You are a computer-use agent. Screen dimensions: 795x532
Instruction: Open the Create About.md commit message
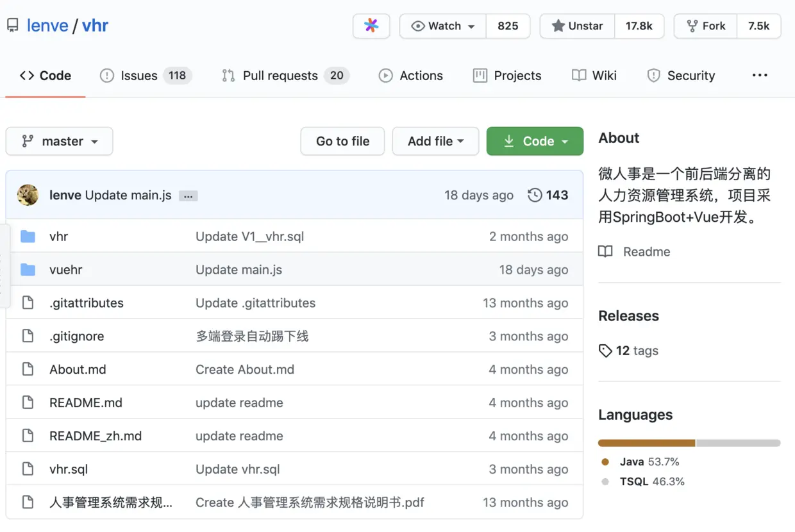pos(245,370)
